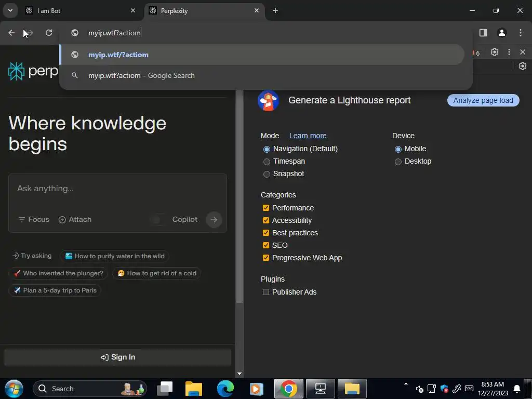Click Analyze page load button
The height and width of the screenshot is (399, 532).
pyautogui.click(x=483, y=100)
